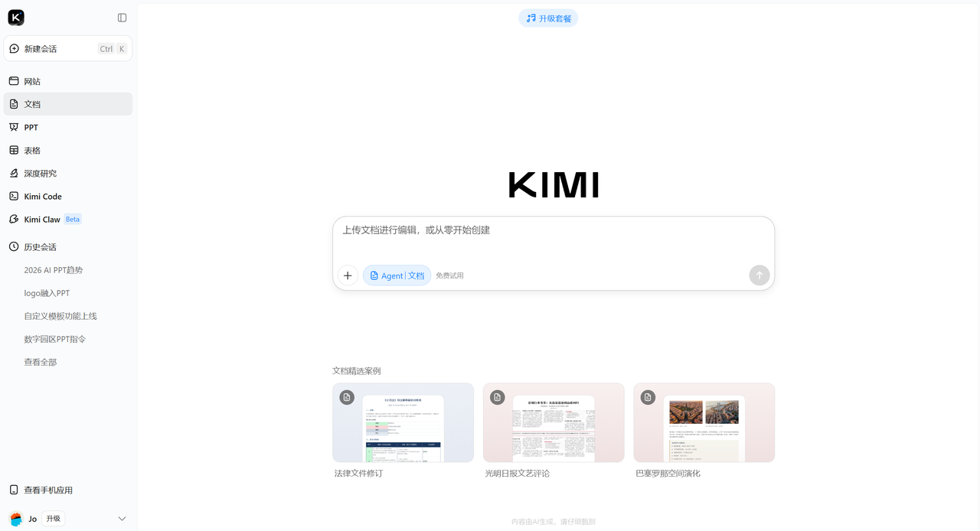
Task: Click 查看全部 to view all history
Action: pyautogui.click(x=41, y=362)
